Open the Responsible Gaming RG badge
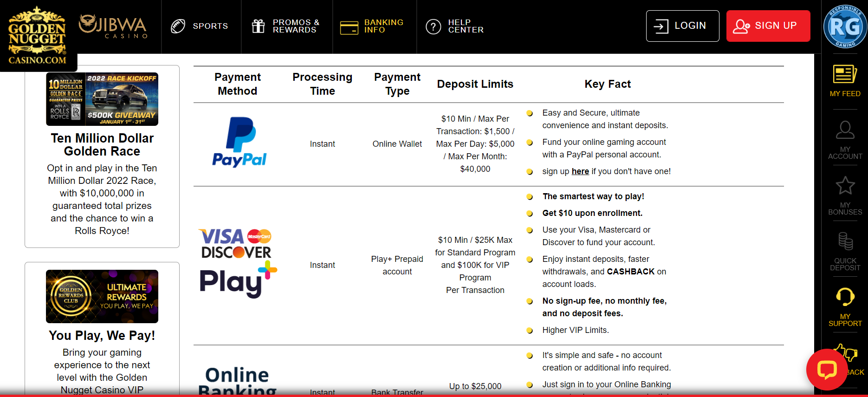868x397 pixels. click(845, 26)
